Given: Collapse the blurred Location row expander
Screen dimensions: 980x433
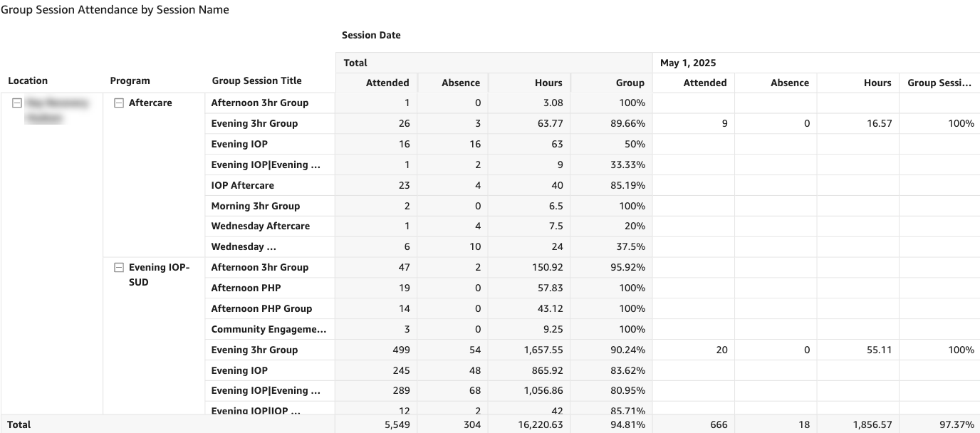Looking at the screenshot, I should tap(18, 103).
